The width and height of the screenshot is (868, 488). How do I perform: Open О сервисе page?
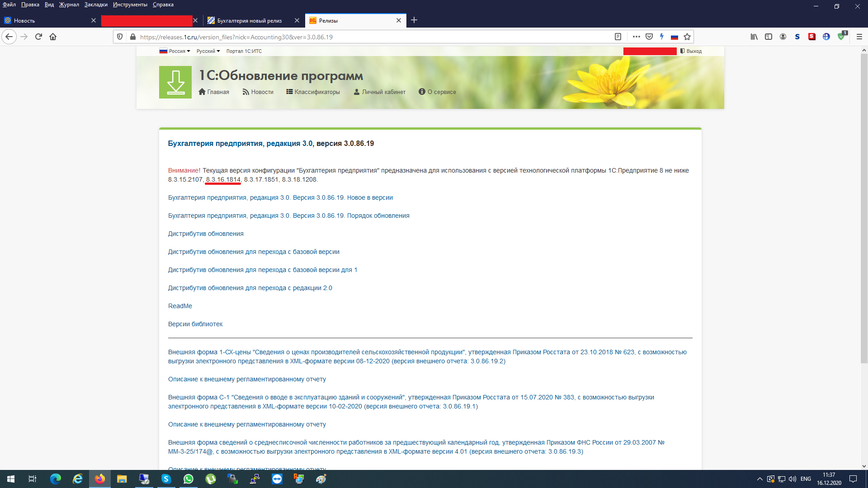[x=437, y=92]
